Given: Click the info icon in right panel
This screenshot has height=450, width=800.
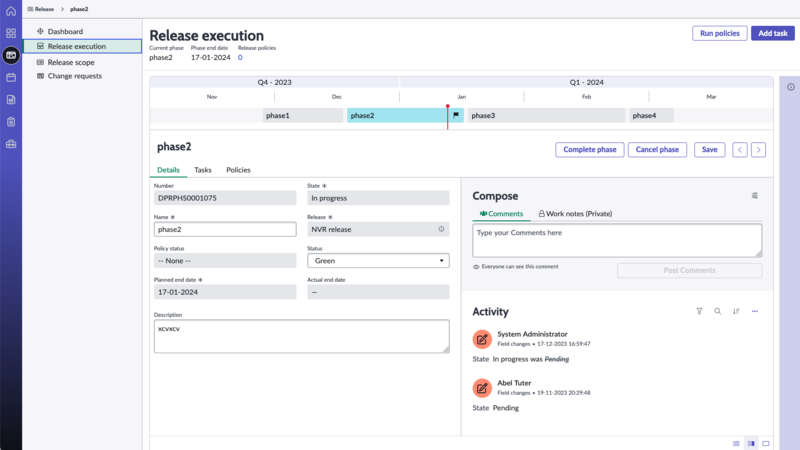Looking at the screenshot, I should pyautogui.click(x=790, y=87).
